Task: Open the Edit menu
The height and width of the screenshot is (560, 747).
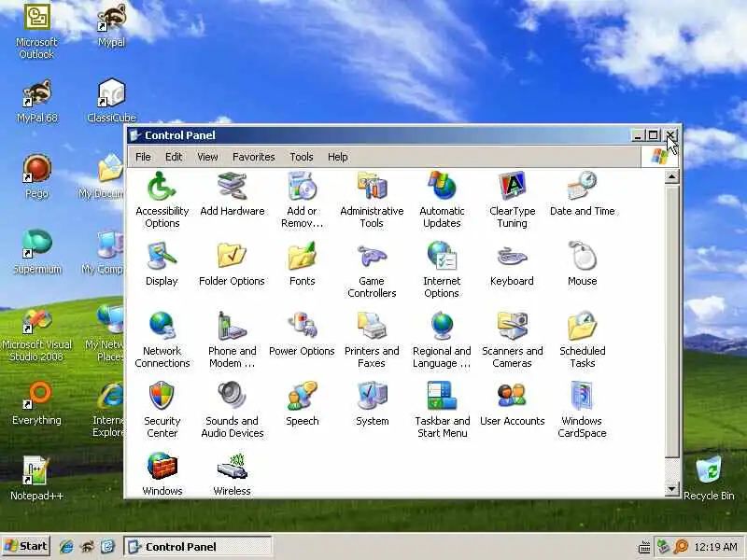Action: pos(174,157)
